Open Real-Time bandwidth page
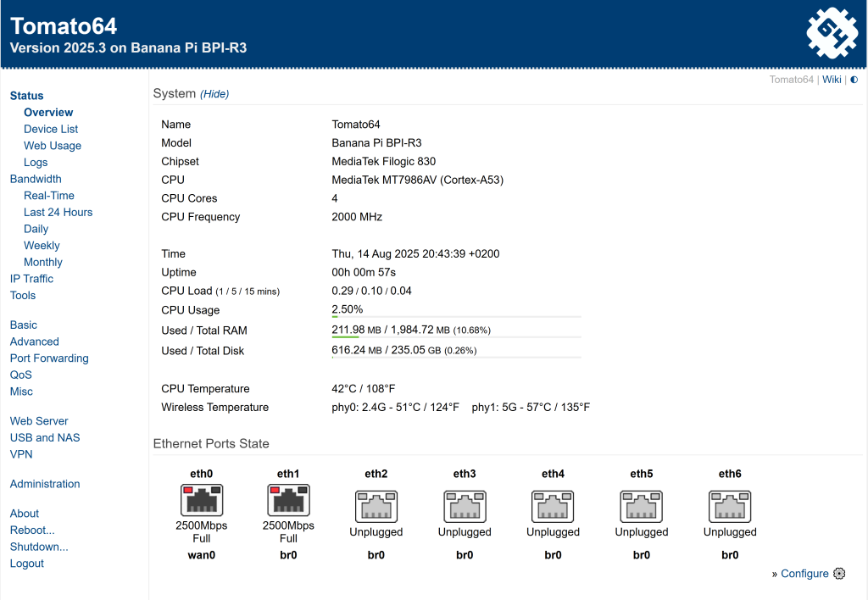The image size is (868, 600). click(x=48, y=196)
